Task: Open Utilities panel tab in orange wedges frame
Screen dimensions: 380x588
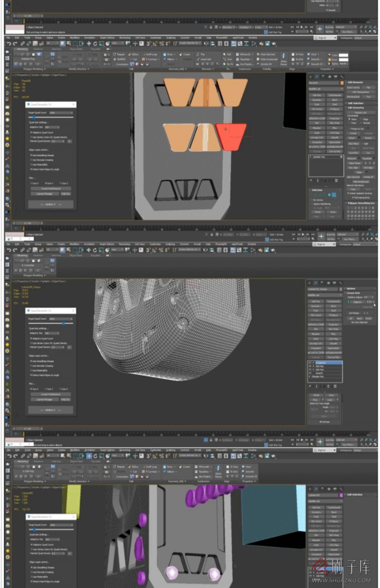Action: 342,76
